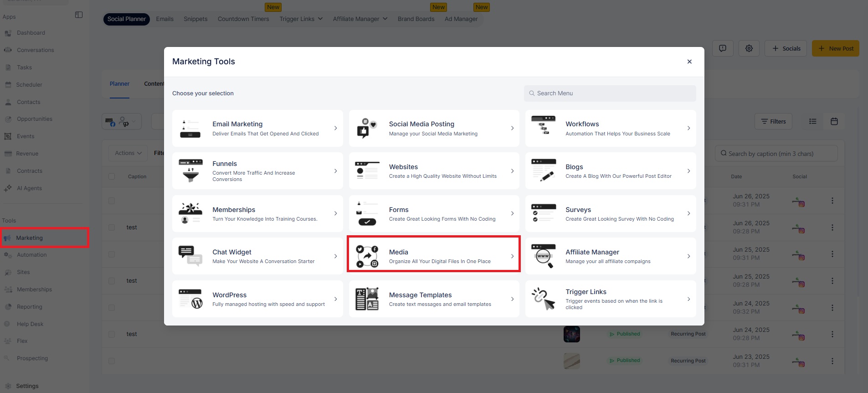Click the chevron on the Workflows card

[688, 128]
